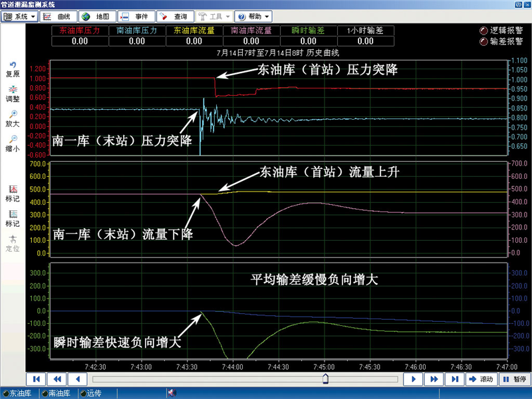This screenshot has height=399, width=532.
Task: Click the 调整 (adjust) sidebar icon
Action: coord(13,92)
